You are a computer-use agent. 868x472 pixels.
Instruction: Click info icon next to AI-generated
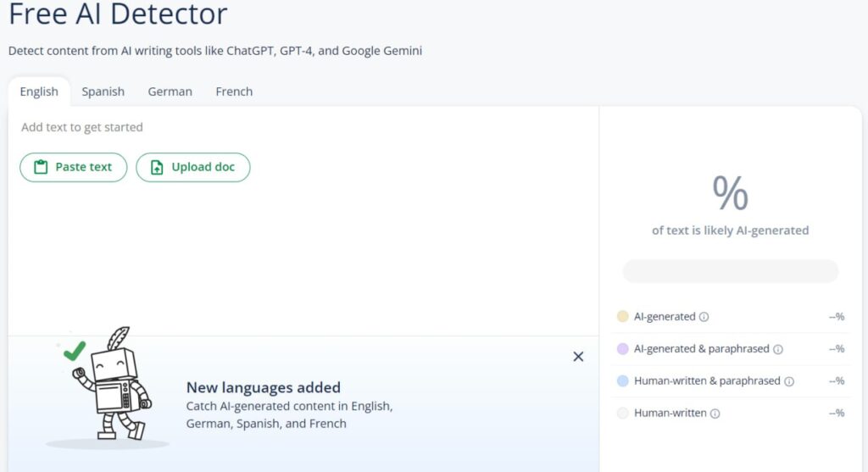click(x=704, y=317)
